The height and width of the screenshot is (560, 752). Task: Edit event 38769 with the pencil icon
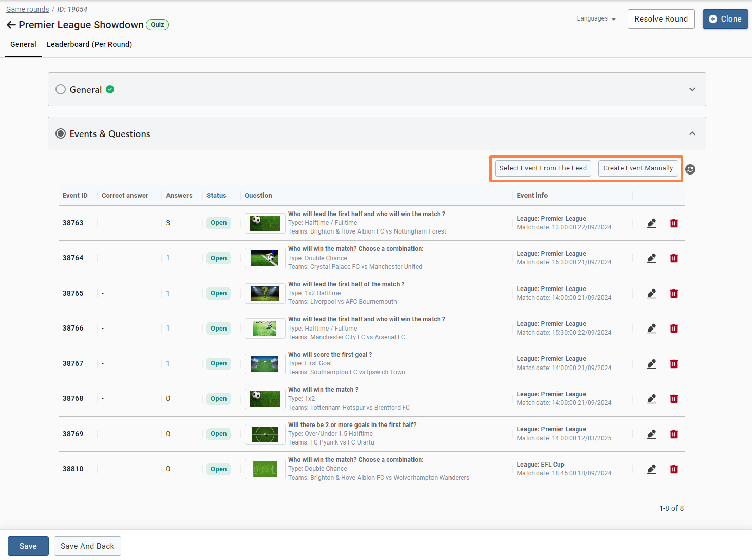click(652, 434)
